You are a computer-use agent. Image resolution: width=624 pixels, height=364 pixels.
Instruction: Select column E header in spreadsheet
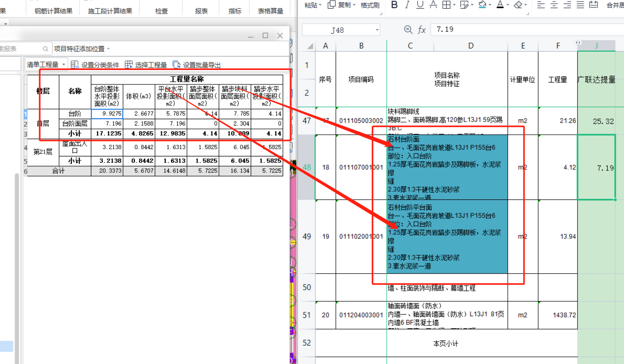click(523, 46)
